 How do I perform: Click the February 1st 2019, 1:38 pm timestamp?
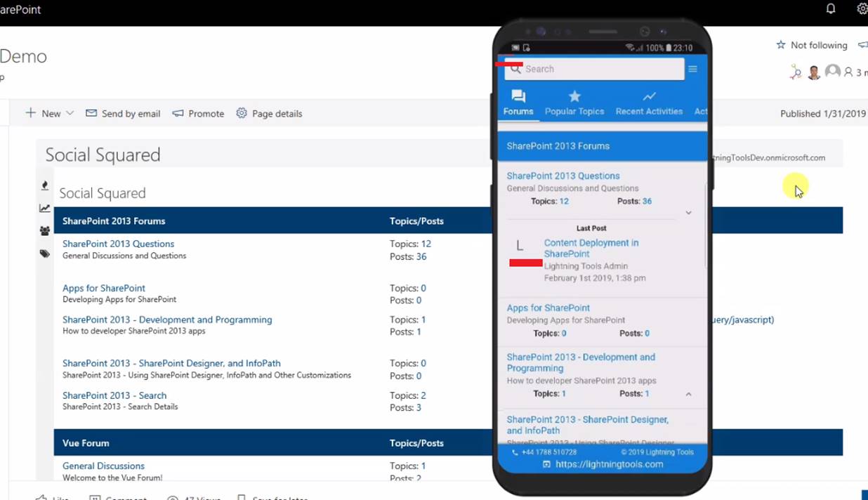[x=595, y=278]
